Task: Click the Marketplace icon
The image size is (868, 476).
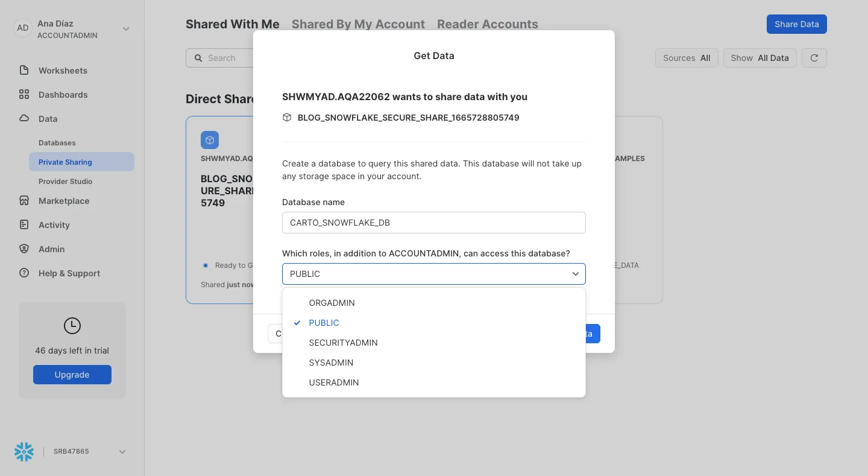Action: pyautogui.click(x=24, y=200)
